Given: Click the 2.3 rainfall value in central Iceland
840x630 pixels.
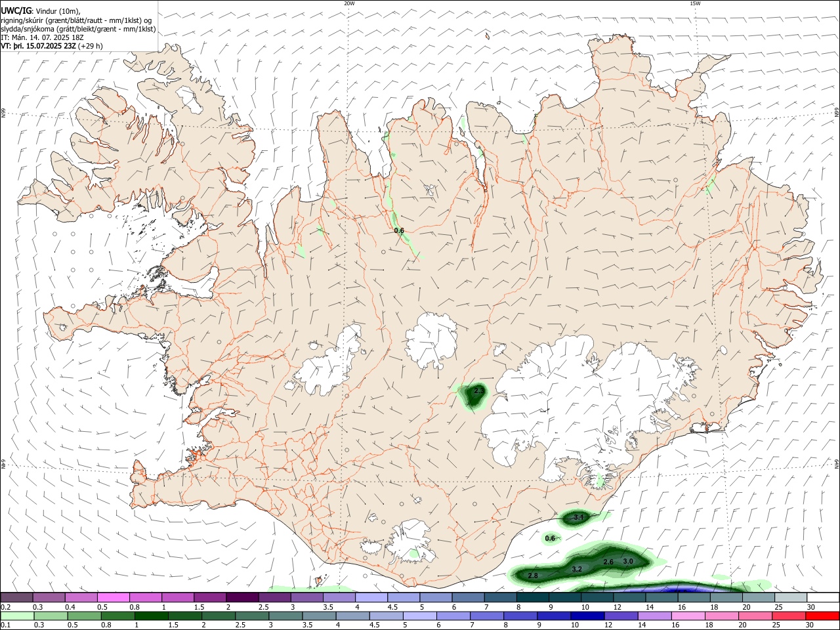Looking at the screenshot, I should point(479,390).
